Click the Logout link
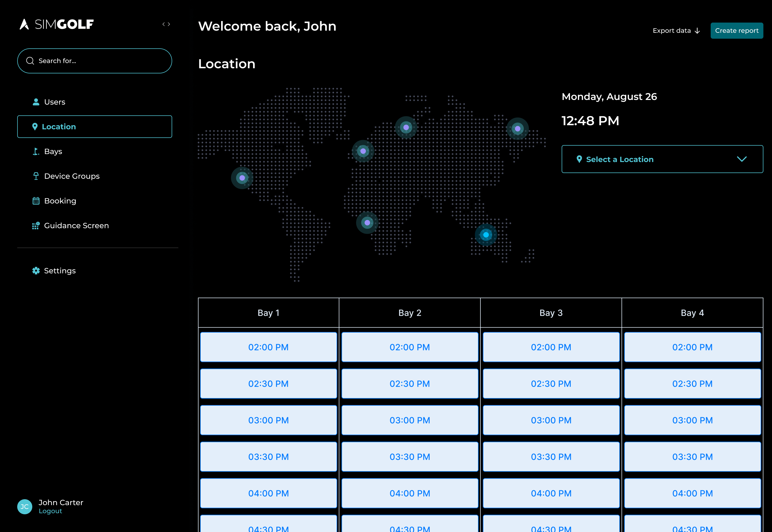The height and width of the screenshot is (532, 772). tap(50, 511)
